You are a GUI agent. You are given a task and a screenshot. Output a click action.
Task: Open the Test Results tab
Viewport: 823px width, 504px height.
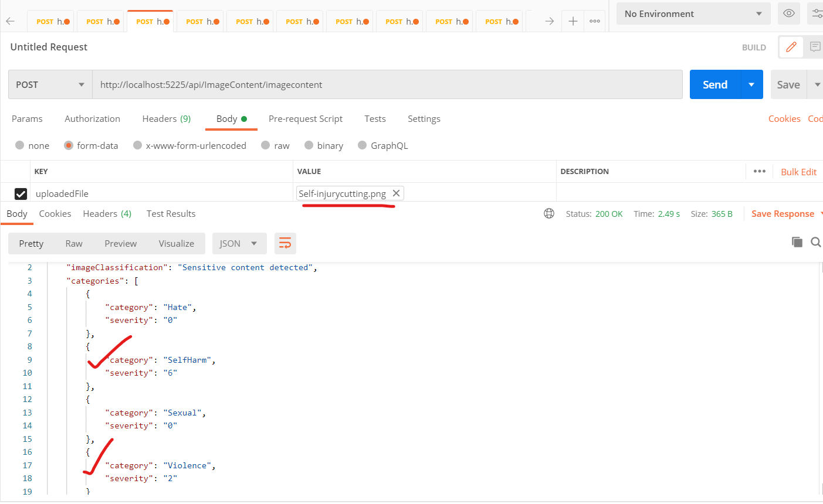[x=171, y=213]
